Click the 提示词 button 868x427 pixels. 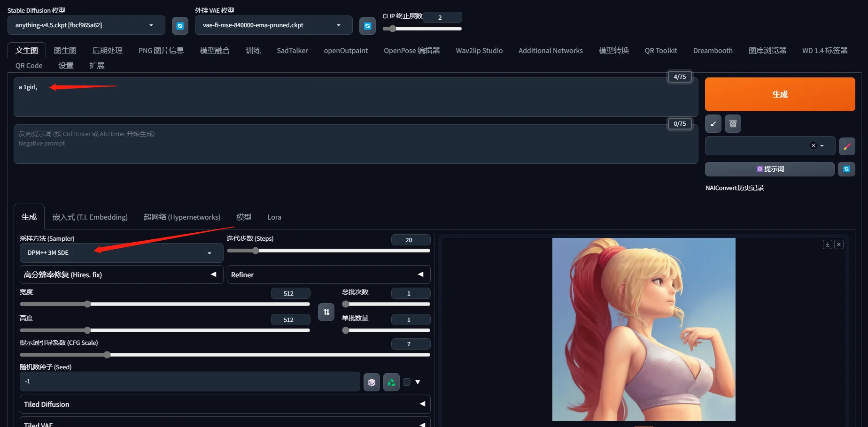pyautogui.click(x=770, y=169)
